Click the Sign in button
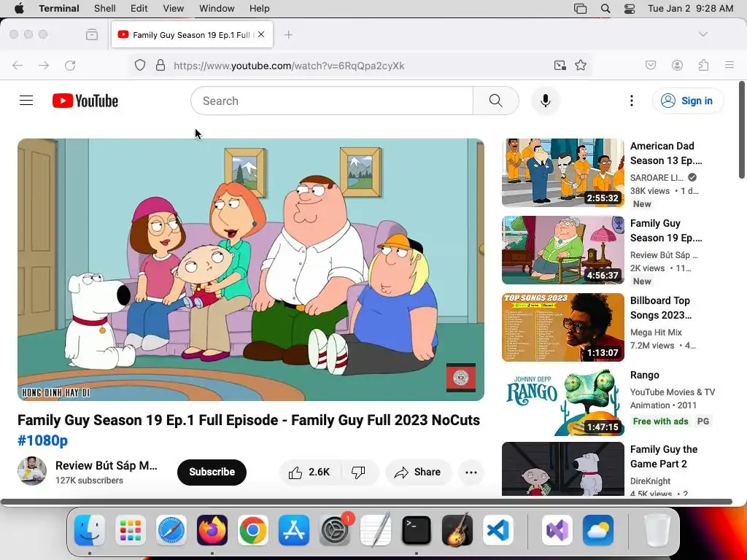The height and width of the screenshot is (560, 747). tap(688, 101)
